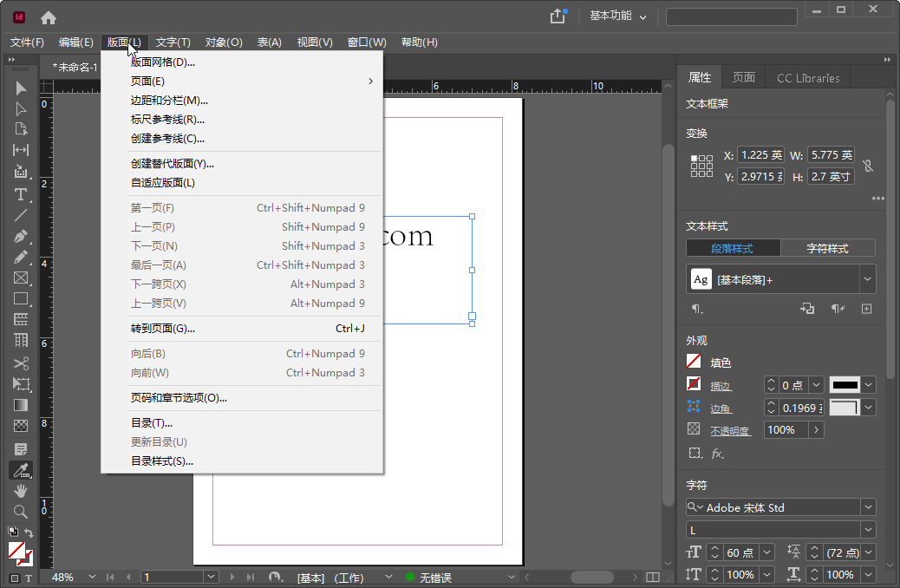Select the Direct Selection tool
The height and width of the screenshot is (588, 900).
pos(20,108)
